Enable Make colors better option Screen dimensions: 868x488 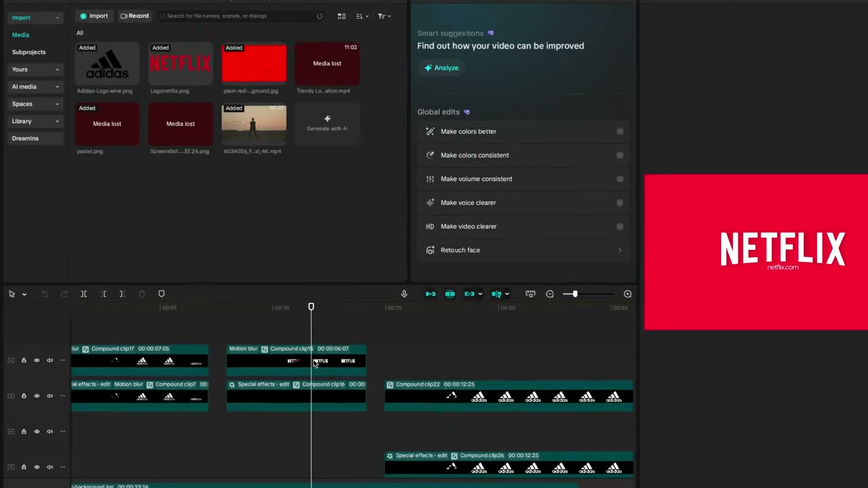tap(620, 131)
